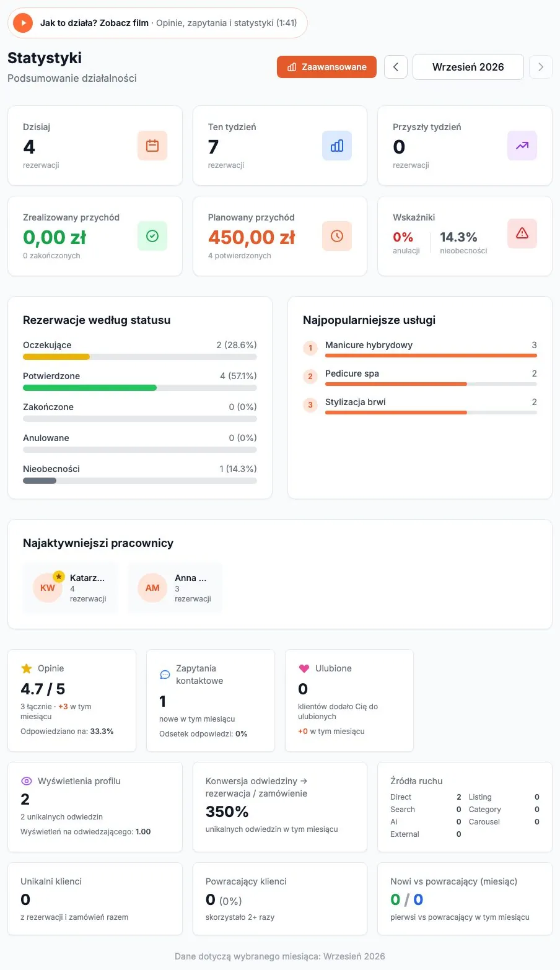The width and height of the screenshot is (560, 970).
Task: Click the Nieobecności gray progress bar
Action: 40,481
